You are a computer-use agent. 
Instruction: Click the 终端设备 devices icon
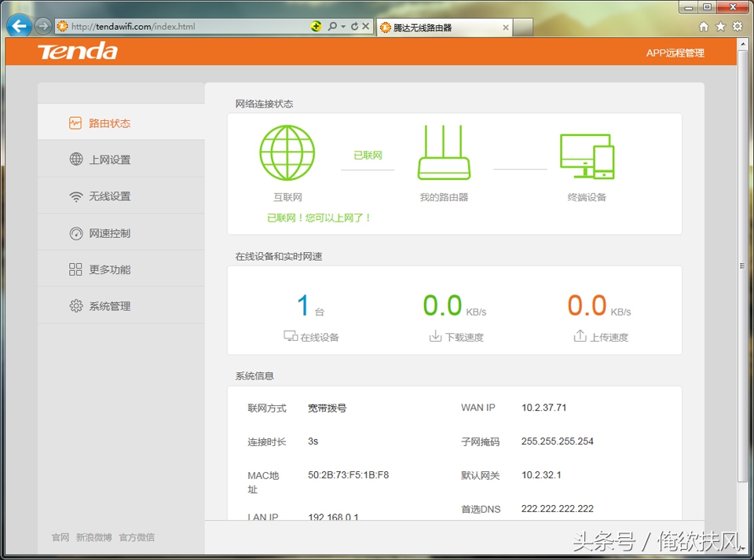587,156
